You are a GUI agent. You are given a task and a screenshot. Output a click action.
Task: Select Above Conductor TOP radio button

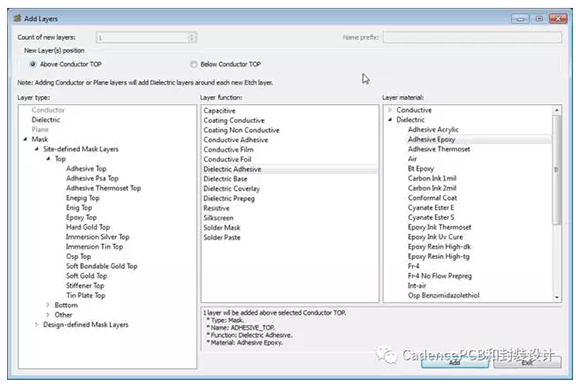(33, 64)
